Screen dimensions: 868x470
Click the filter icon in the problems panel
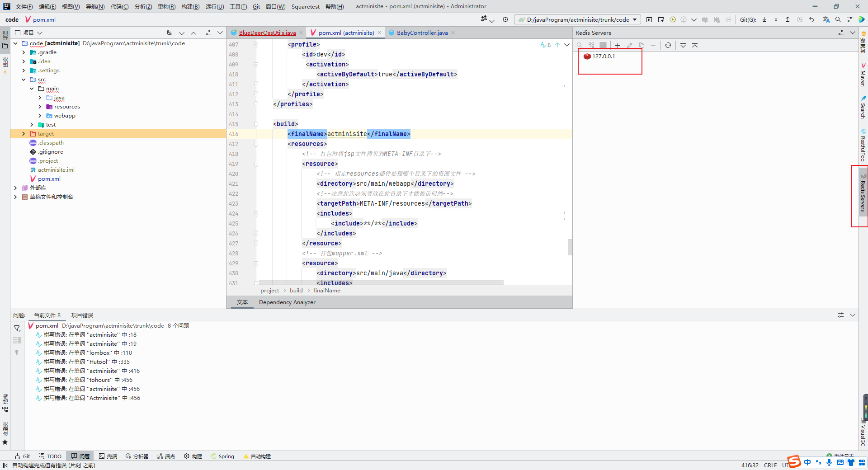coord(17,328)
